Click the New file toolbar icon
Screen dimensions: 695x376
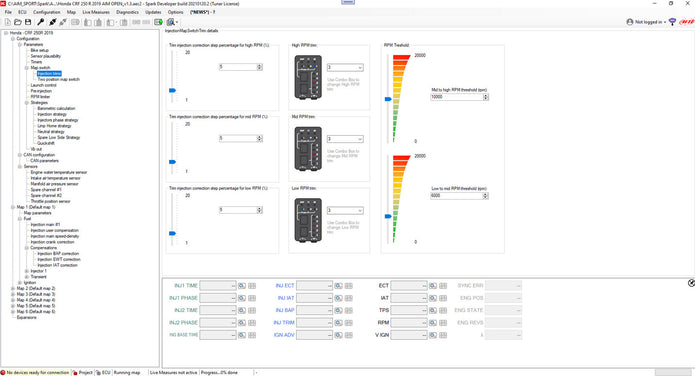[x=8, y=22]
